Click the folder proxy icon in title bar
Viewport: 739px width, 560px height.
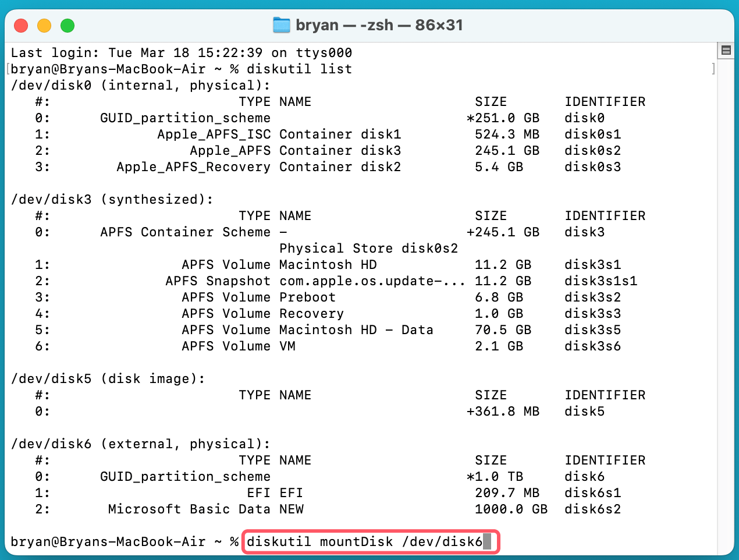[281, 25]
